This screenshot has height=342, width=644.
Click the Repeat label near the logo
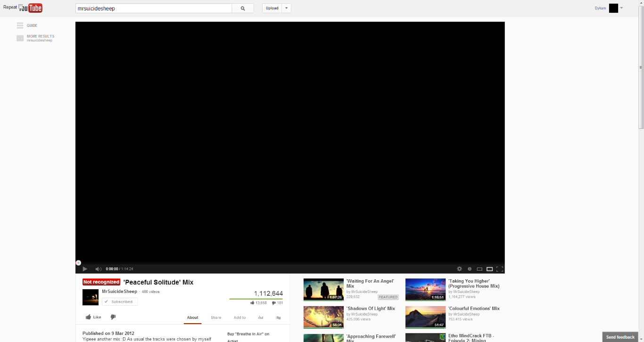pos(10,7)
